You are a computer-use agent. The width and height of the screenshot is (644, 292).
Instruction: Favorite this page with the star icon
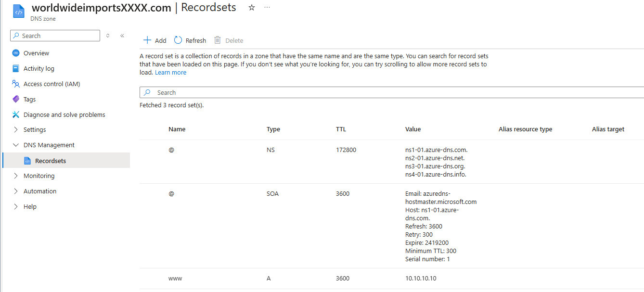tap(251, 8)
